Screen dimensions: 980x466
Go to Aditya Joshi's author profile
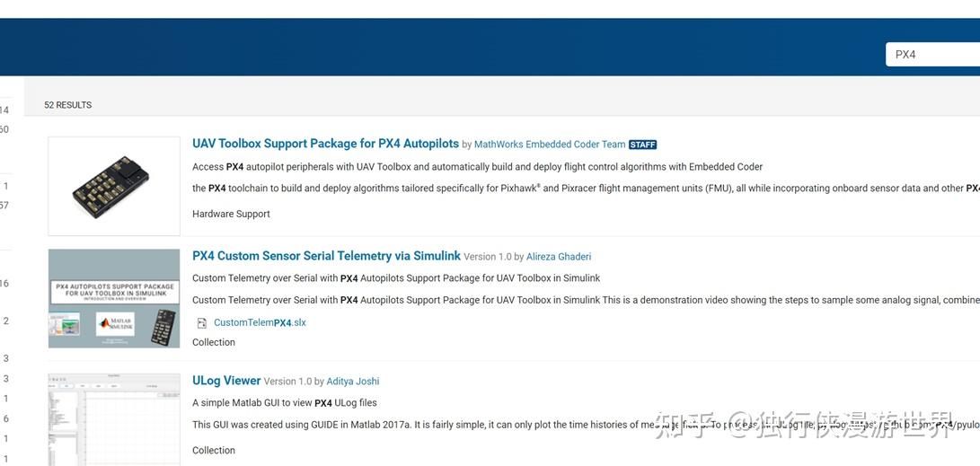352,382
